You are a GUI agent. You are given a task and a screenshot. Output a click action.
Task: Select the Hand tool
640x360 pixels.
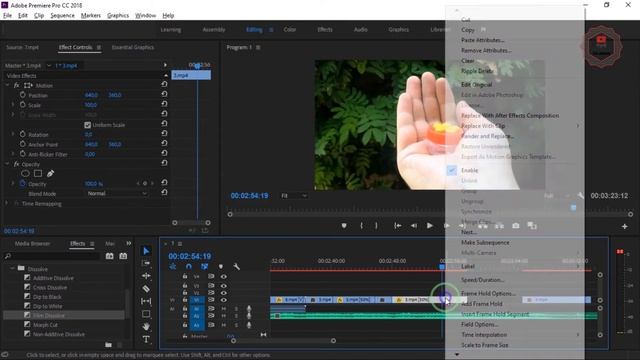click(x=146, y=327)
